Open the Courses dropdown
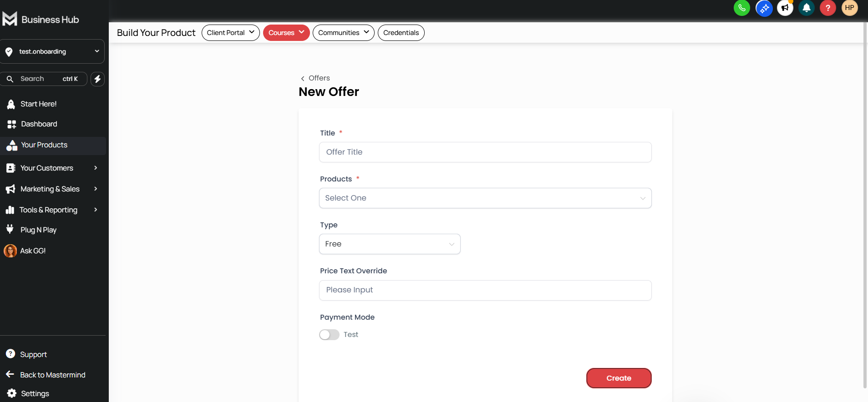 click(286, 33)
